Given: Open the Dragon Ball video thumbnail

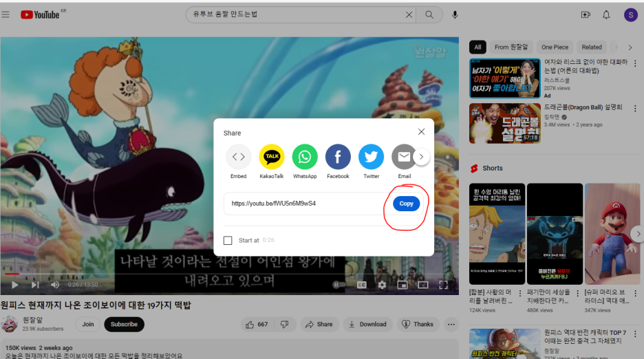Looking at the screenshot, I should point(505,123).
